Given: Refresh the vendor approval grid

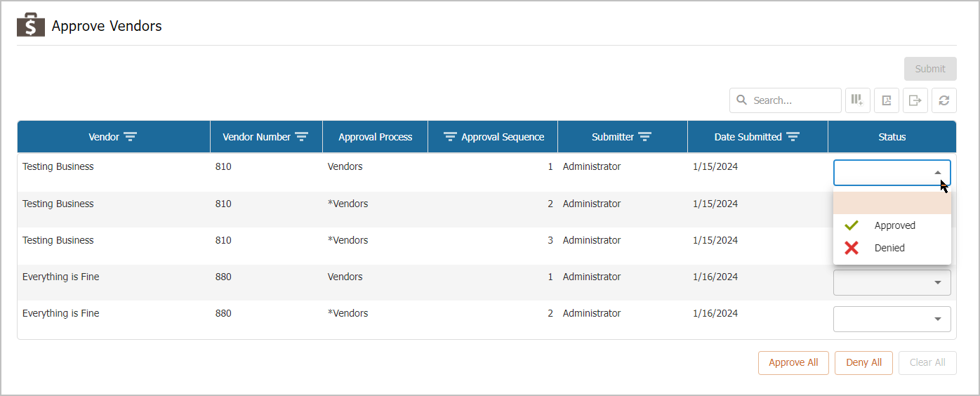Looking at the screenshot, I should [x=944, y=100].
